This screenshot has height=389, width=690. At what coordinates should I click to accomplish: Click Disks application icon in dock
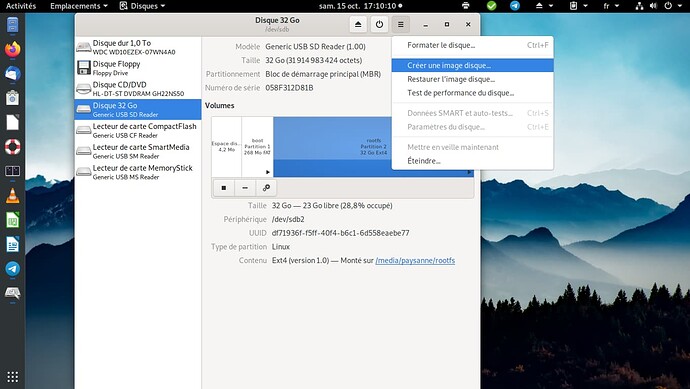(12, 293)
